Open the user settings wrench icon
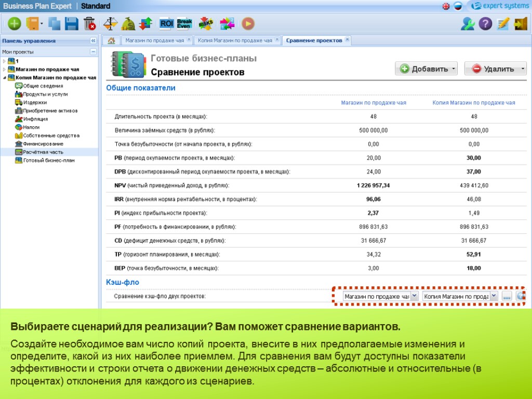The height and width of the screenshot is (399, 532). coord(468,24)
